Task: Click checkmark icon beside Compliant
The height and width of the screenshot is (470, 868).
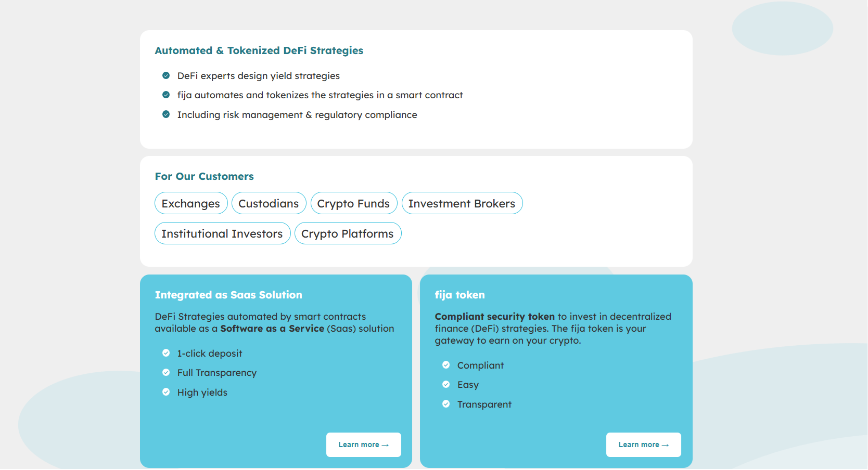Action: 446,365
